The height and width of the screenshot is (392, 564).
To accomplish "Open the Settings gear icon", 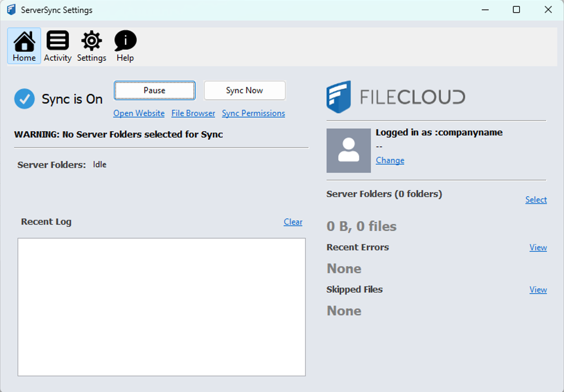I will (92, 46).
